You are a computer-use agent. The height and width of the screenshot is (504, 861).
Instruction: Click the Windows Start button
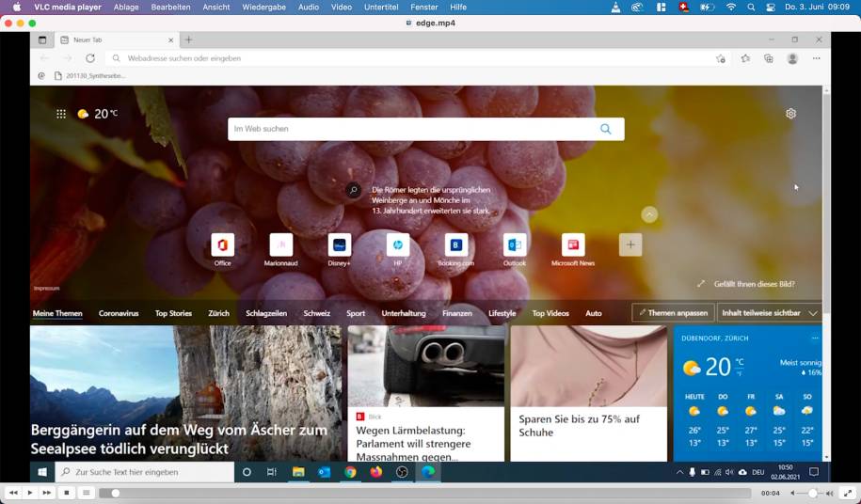coord(42,472)
